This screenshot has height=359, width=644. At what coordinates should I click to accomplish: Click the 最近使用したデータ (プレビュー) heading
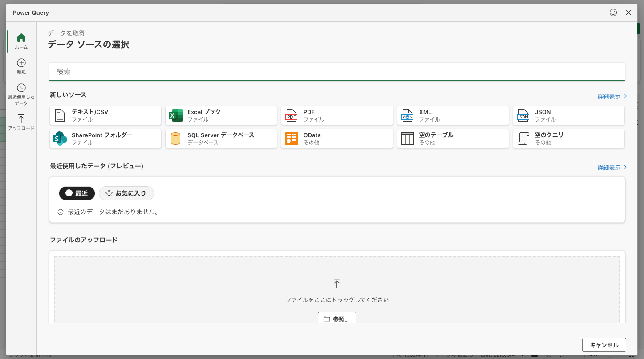tap(97, 166)
